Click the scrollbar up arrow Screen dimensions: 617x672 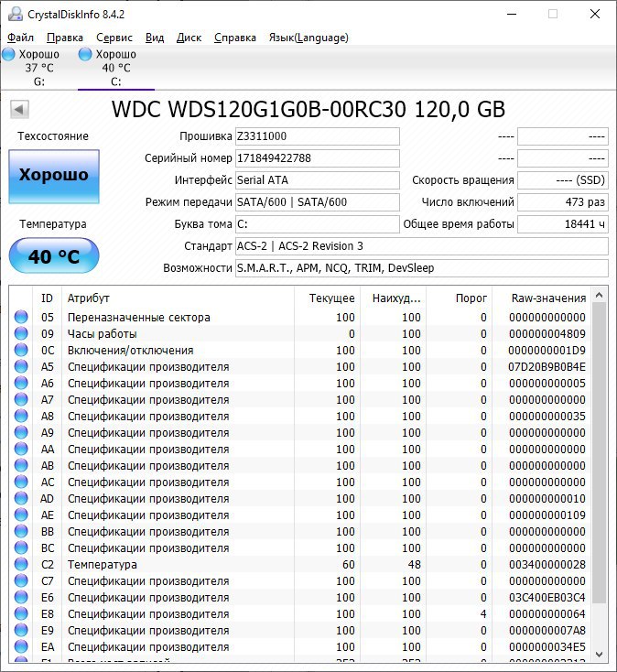pos(600,296)
